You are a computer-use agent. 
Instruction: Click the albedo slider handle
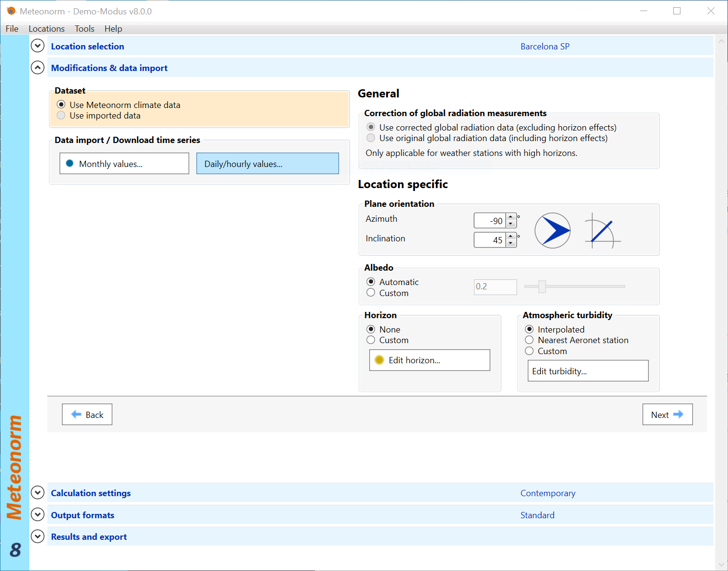pyautogui.click(x=542, y=286)
